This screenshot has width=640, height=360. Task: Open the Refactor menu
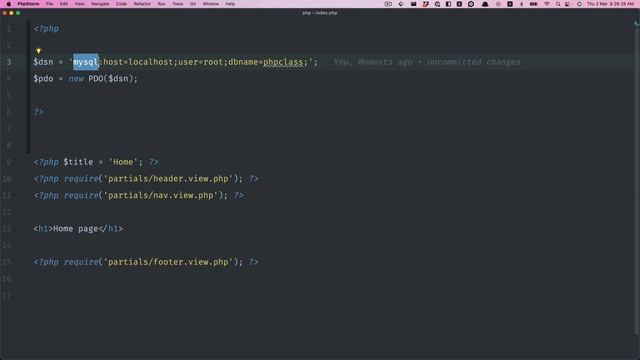(142, 4)
